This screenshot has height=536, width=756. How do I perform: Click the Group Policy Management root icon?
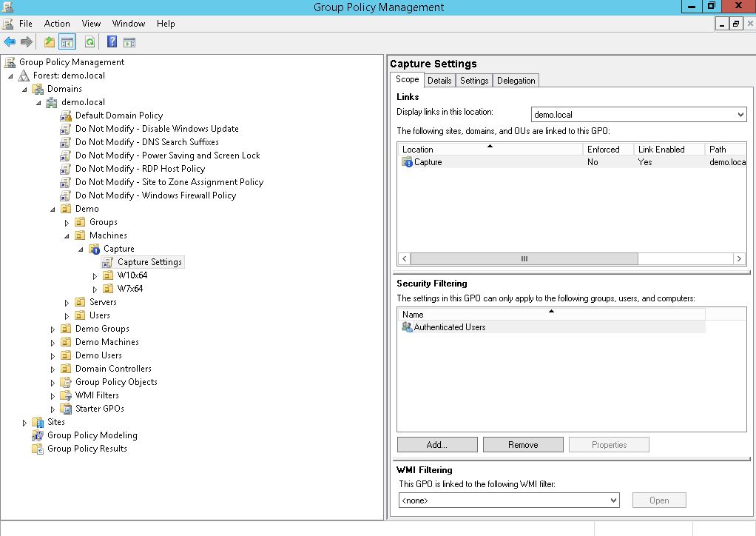coord(10,62)
